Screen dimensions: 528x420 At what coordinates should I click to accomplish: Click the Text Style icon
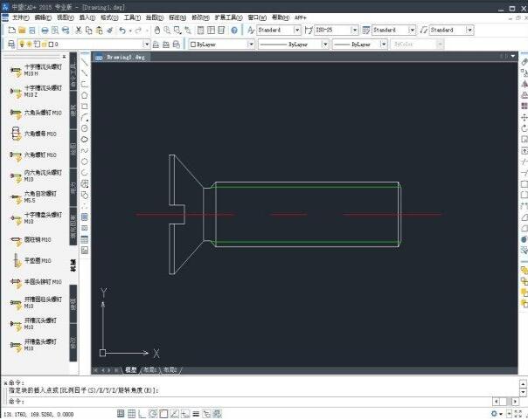[x=251, y=31]
